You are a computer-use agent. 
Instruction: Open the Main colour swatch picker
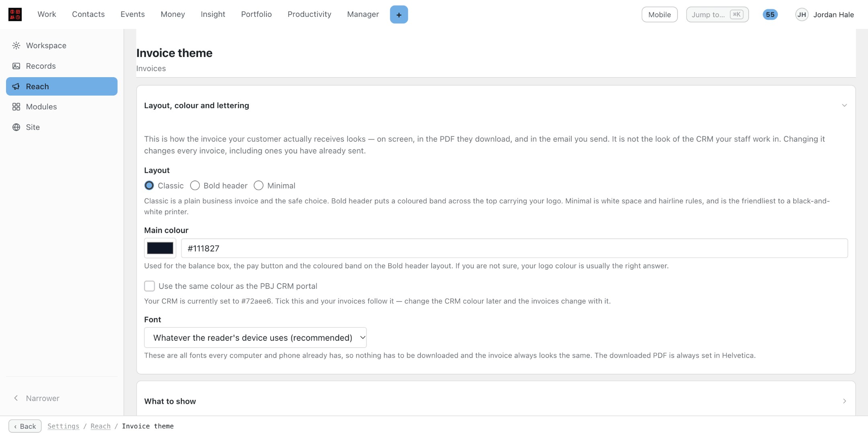160,248
